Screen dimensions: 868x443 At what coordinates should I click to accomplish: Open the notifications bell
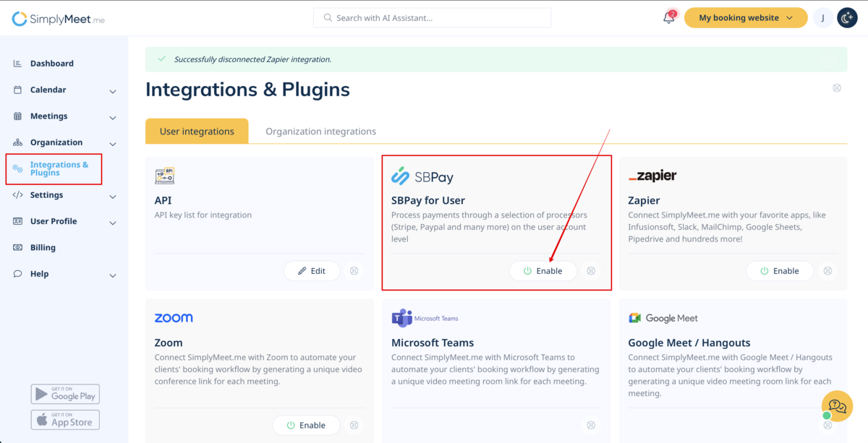pos(669,18)
